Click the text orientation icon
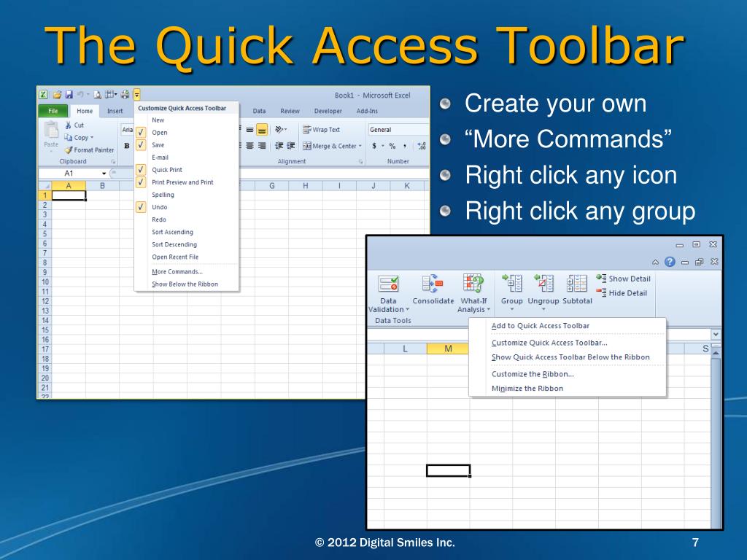The width and height of the screenshot is (747, 560). (x=279, y=130)
